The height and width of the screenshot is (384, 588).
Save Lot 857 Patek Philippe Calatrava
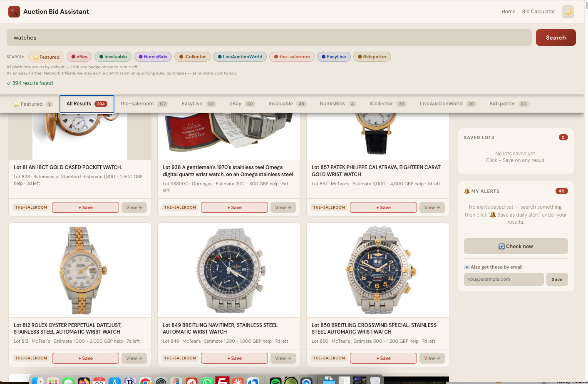pos(383,207)
